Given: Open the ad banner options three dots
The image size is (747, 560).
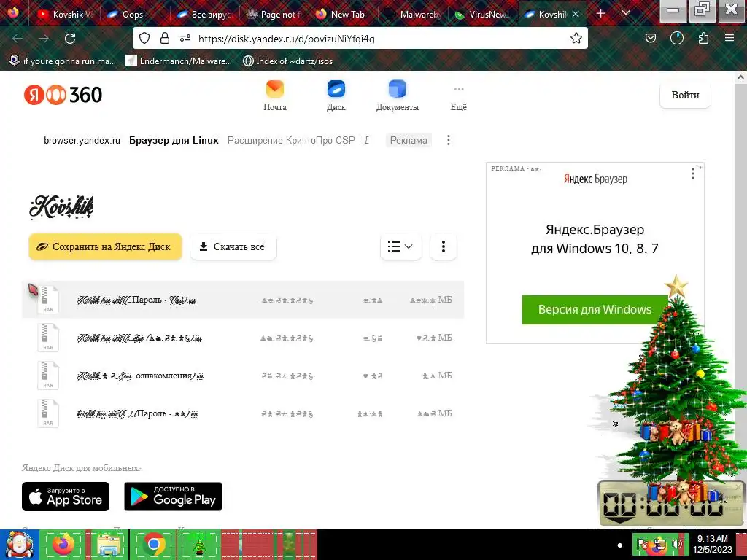Looking at the screenshot, I should click(449, 140).
